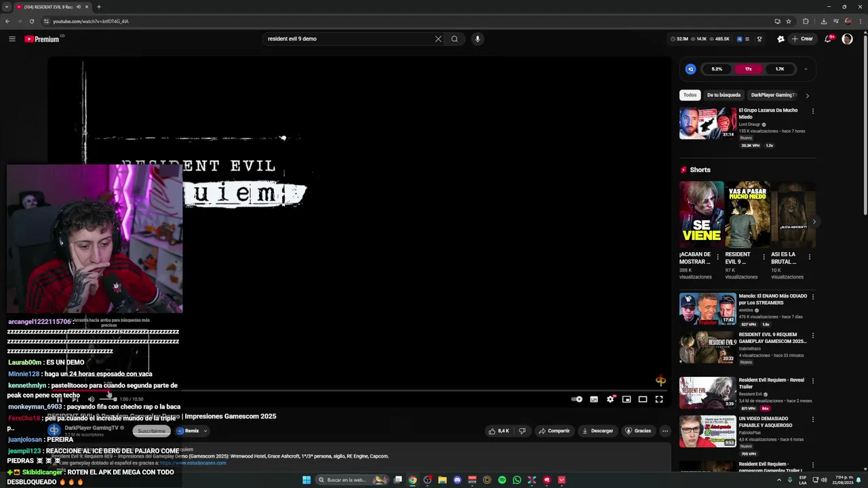The image size is (868, 488).
Task: Show hidden system tray icons
Action: [x=778, y=480]
